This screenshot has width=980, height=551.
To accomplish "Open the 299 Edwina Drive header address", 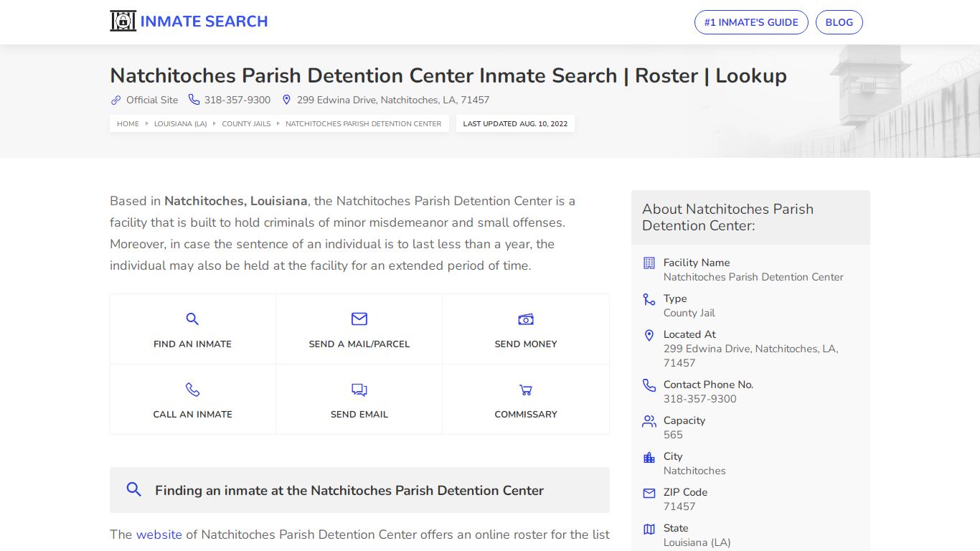I will (x=393, y=100).
